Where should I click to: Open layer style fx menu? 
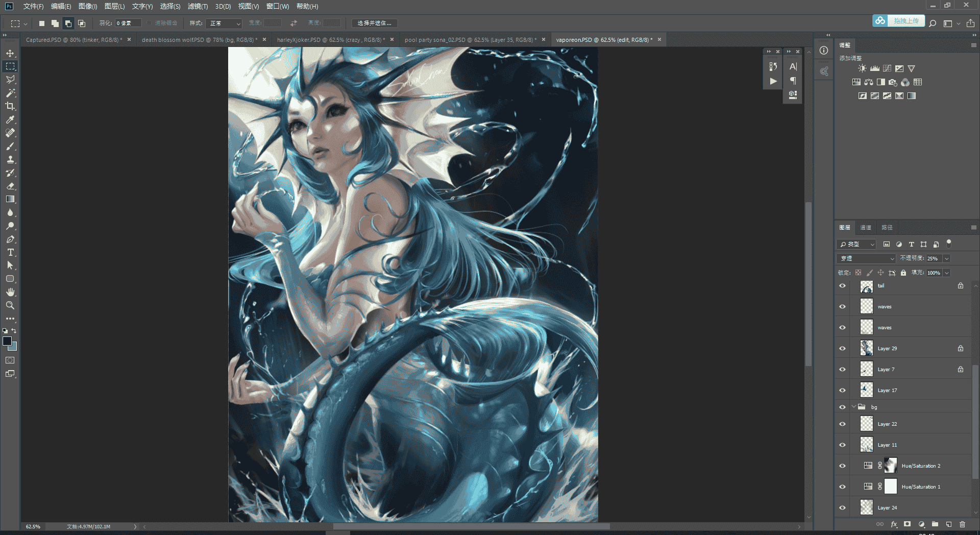pos(894,524)
